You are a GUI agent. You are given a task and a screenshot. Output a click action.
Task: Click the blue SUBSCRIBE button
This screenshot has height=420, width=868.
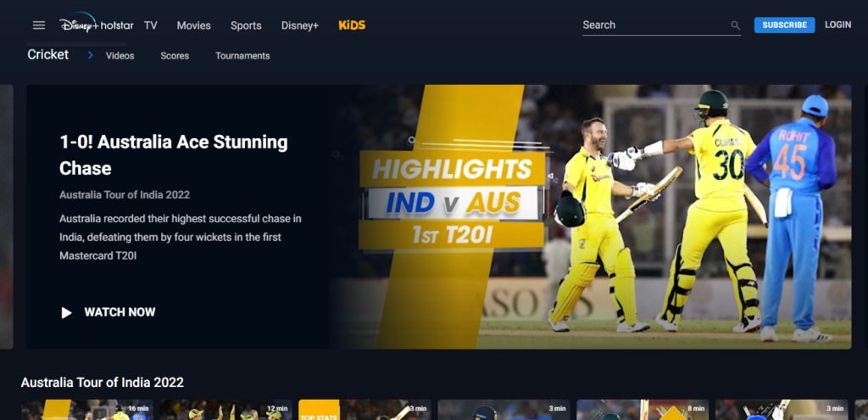(x=784, y=25)
